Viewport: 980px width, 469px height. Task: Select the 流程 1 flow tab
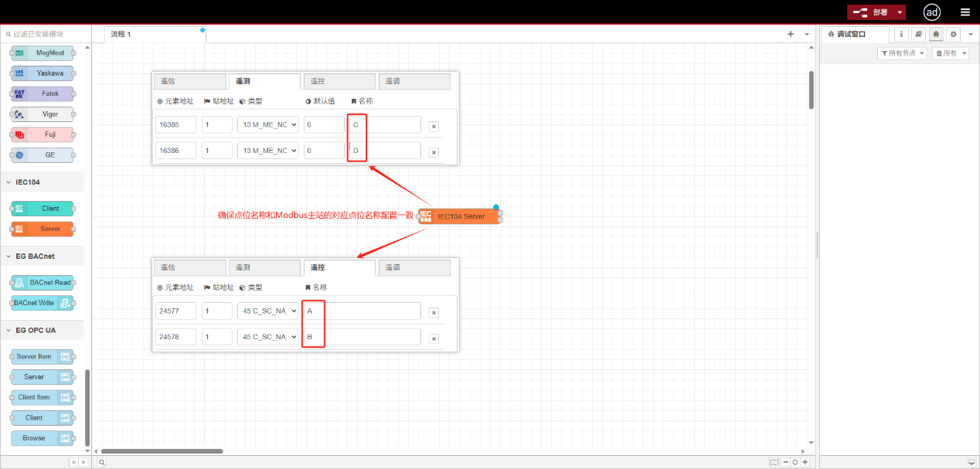(x=121, y=34)
